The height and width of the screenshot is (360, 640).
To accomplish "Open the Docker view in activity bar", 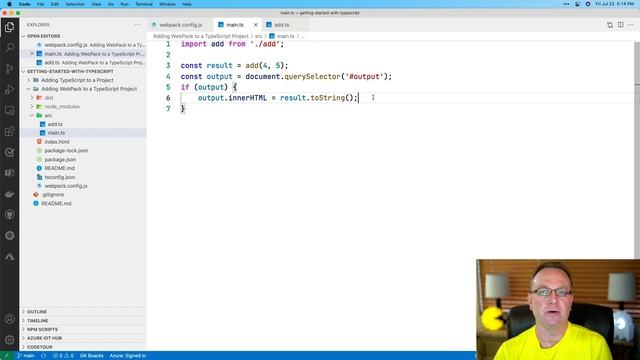I will coord(9,194).
